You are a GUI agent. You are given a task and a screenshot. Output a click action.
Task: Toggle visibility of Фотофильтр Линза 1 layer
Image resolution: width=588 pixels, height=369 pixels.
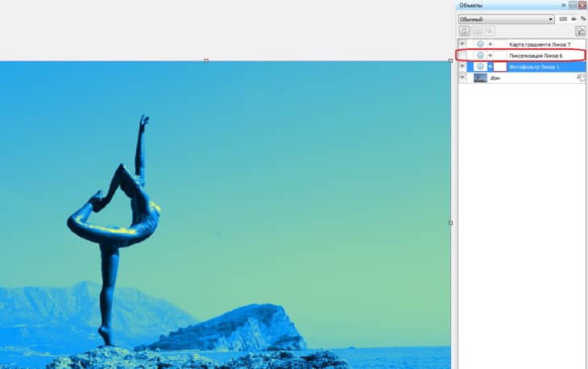[462, 66]
